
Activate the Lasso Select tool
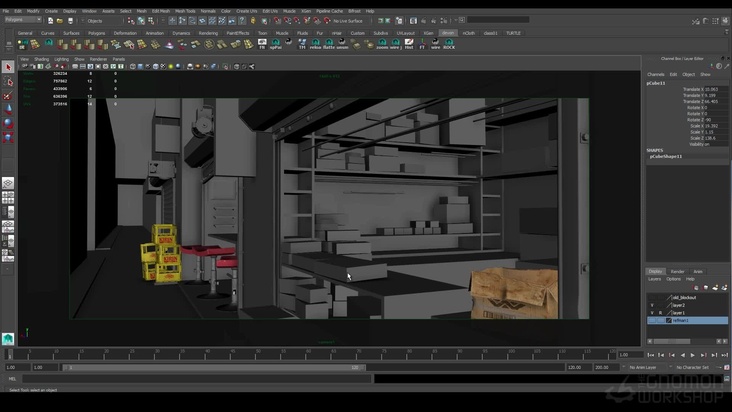click(8, 82)
